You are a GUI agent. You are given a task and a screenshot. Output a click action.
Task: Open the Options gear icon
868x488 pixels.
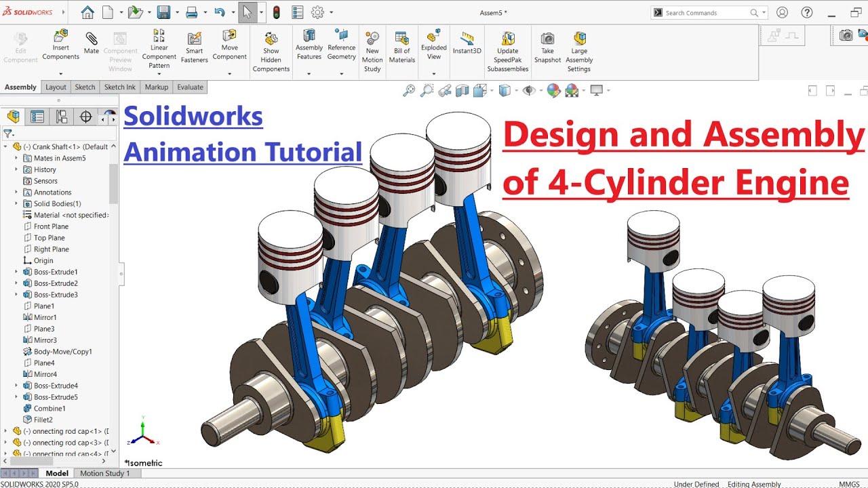(317, 12)
